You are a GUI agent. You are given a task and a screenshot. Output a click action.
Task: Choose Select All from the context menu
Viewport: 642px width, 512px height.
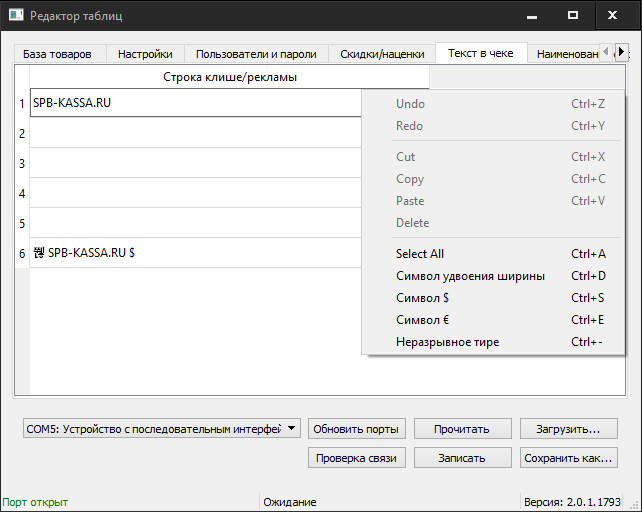tap(493, 254)
